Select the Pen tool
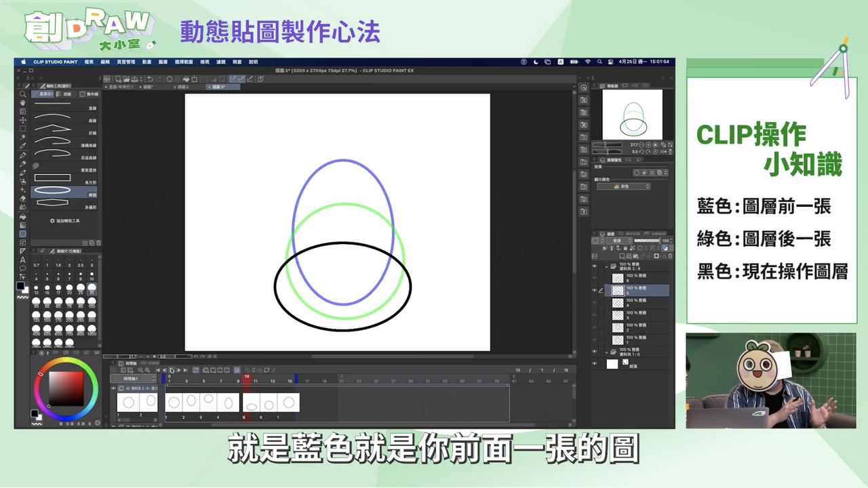This screenshot has width=868, height=488. point(23,156)
